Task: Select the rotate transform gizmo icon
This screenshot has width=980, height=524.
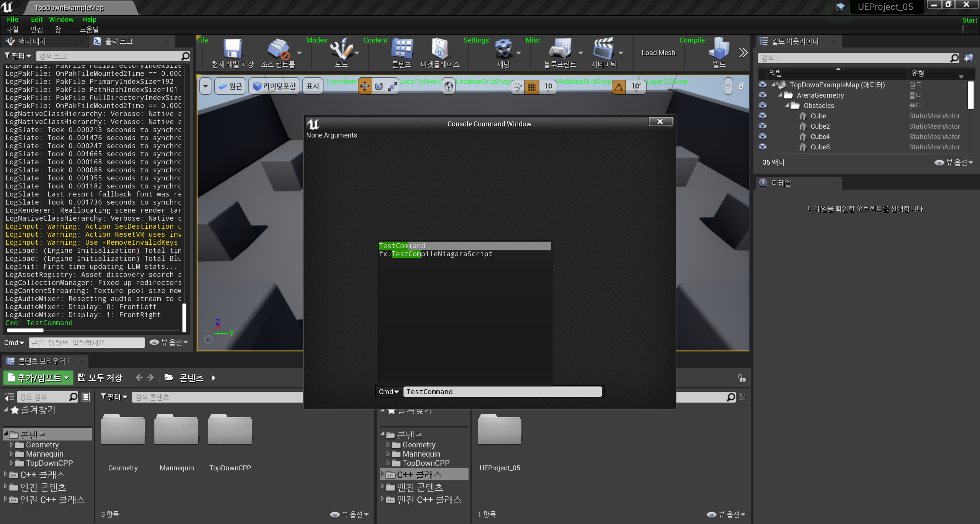Action: point(379,87)
